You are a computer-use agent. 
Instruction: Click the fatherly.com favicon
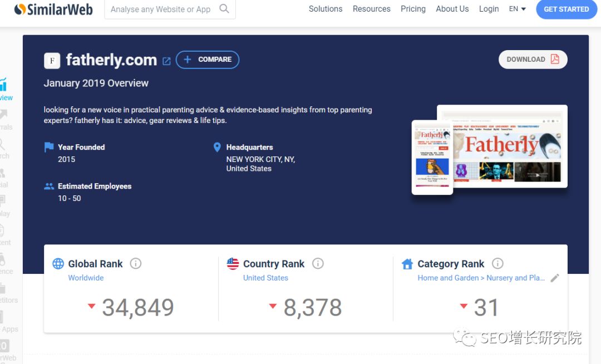52,61
